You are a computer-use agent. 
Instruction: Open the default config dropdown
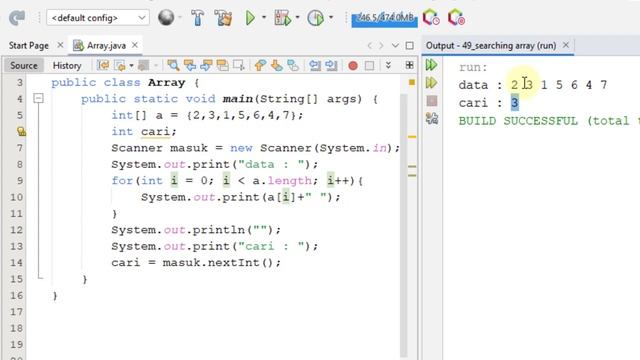point(98,18)
